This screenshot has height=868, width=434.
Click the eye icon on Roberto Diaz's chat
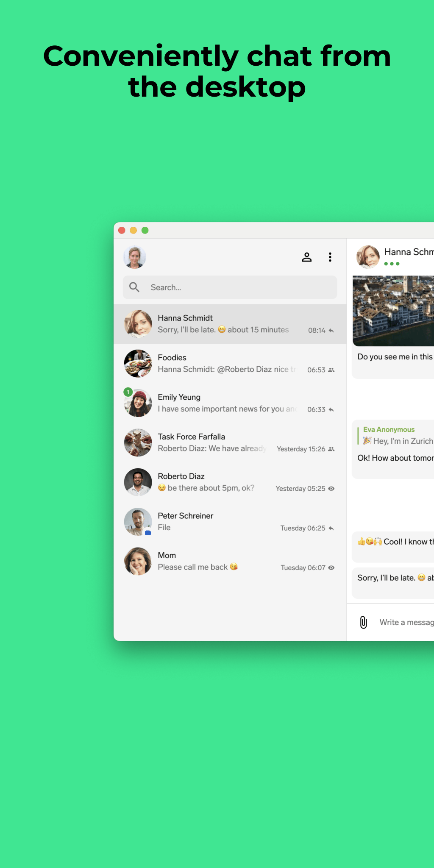point(331,489)
